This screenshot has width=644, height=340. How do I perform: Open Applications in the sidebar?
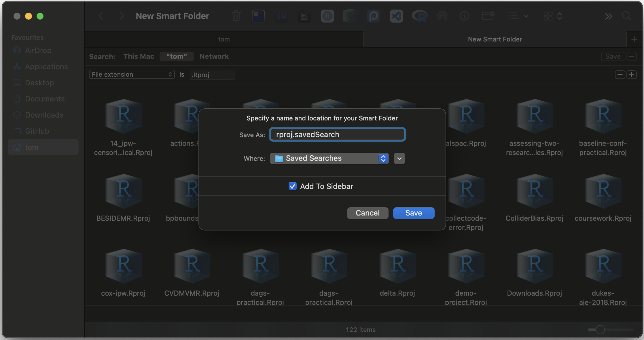point(43,67)
